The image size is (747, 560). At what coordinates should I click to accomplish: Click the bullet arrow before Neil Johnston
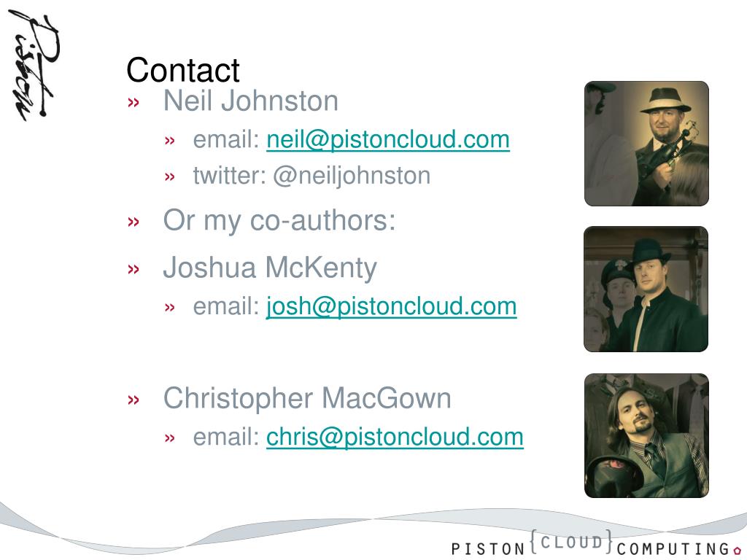133,102
